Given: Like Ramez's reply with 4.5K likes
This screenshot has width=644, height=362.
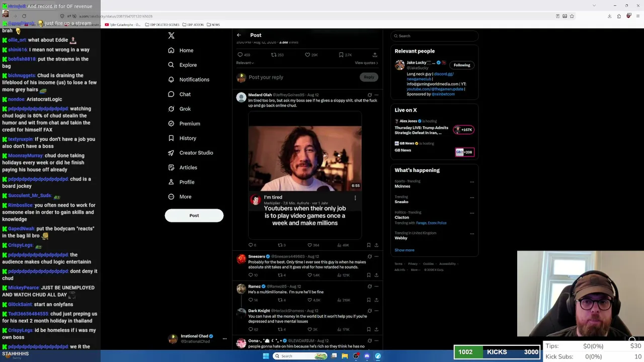Looking at the screenshot, I should tap(309, 300).
